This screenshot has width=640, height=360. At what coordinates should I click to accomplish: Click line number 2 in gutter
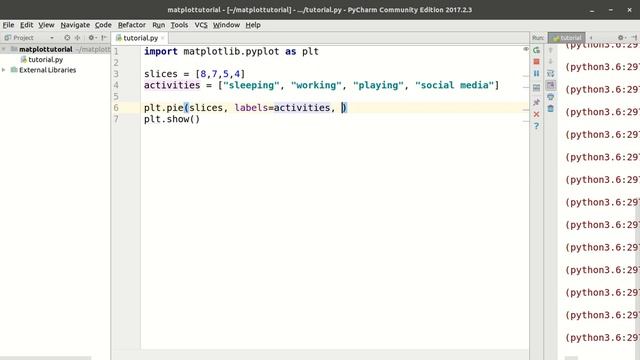[x=116, y=62]
